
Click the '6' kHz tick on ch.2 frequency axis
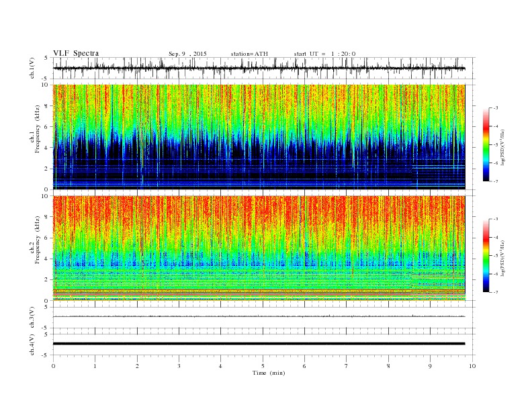(x=47, y=238)
